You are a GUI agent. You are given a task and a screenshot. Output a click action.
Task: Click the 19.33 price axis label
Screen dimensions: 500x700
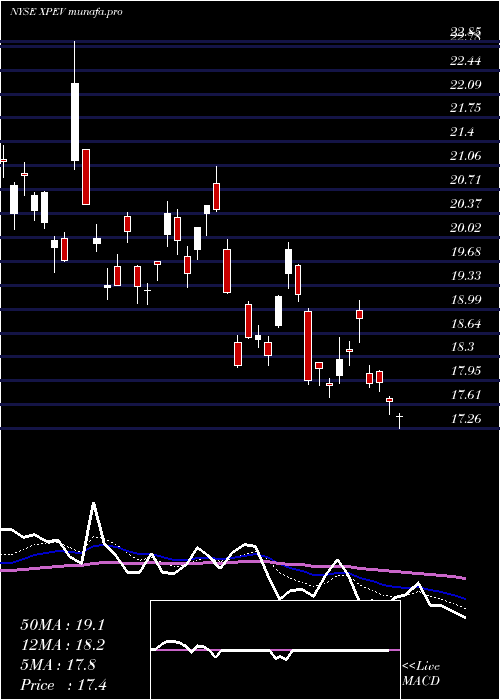click(x=466, y=275)
